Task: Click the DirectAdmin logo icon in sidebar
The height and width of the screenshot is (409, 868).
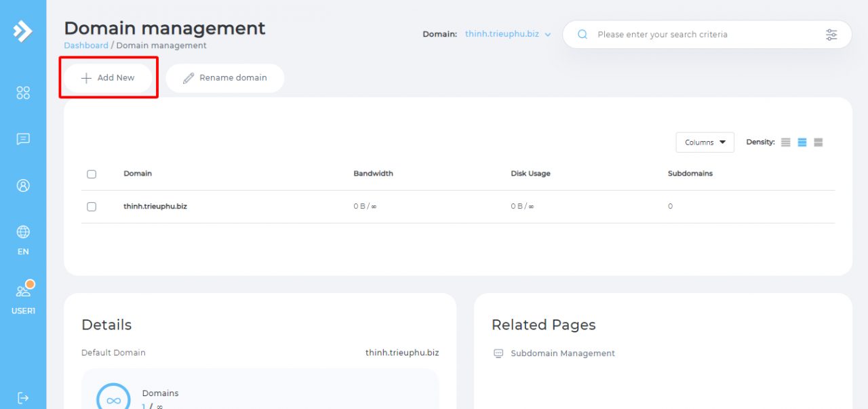Action: [22, 31]
